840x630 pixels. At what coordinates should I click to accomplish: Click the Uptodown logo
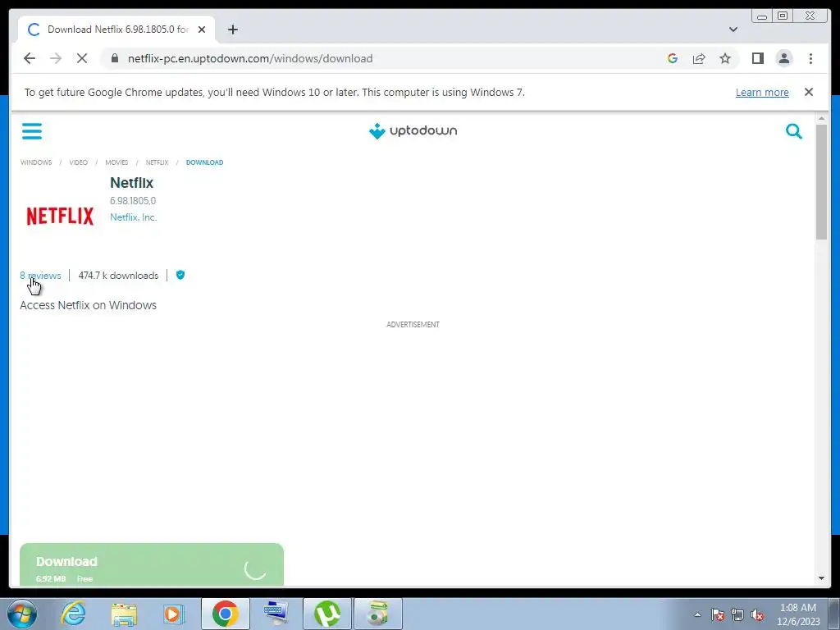[x=413, y=130]
